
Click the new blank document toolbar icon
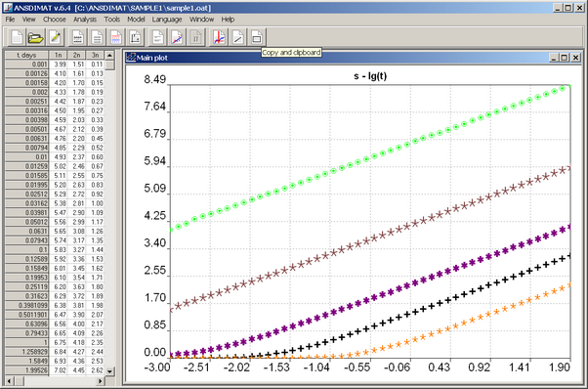(x=17, y=37)
